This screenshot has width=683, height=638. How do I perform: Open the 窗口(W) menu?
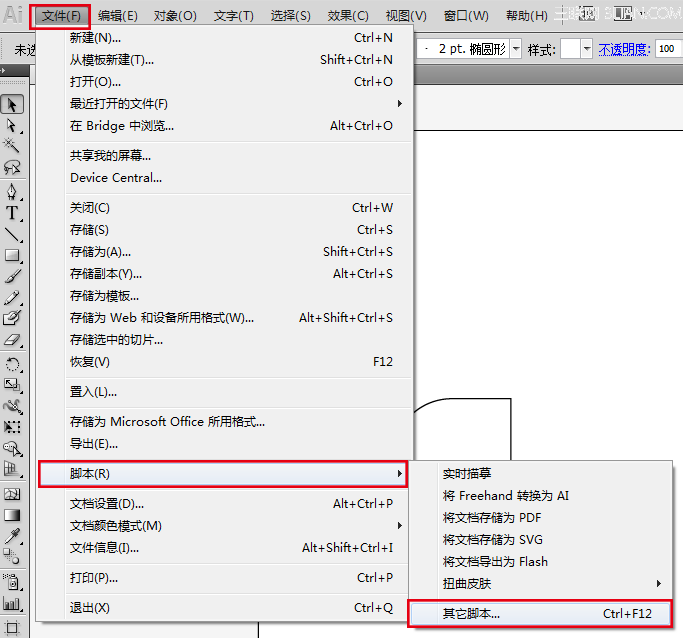(x=466, y=16)
